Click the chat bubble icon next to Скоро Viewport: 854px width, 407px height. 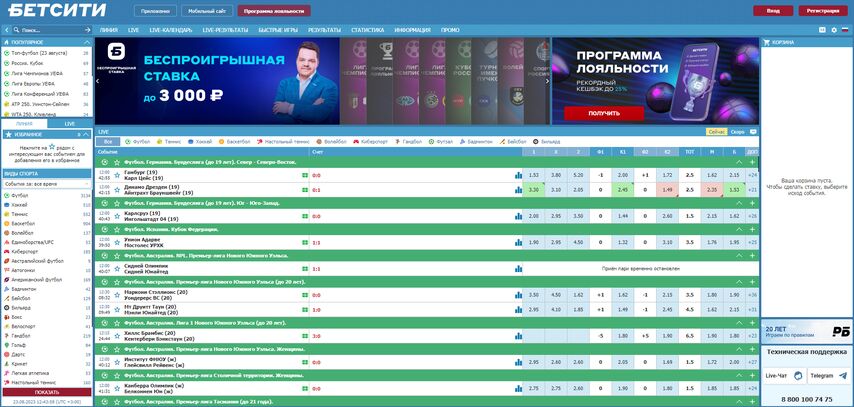point(753,132)
